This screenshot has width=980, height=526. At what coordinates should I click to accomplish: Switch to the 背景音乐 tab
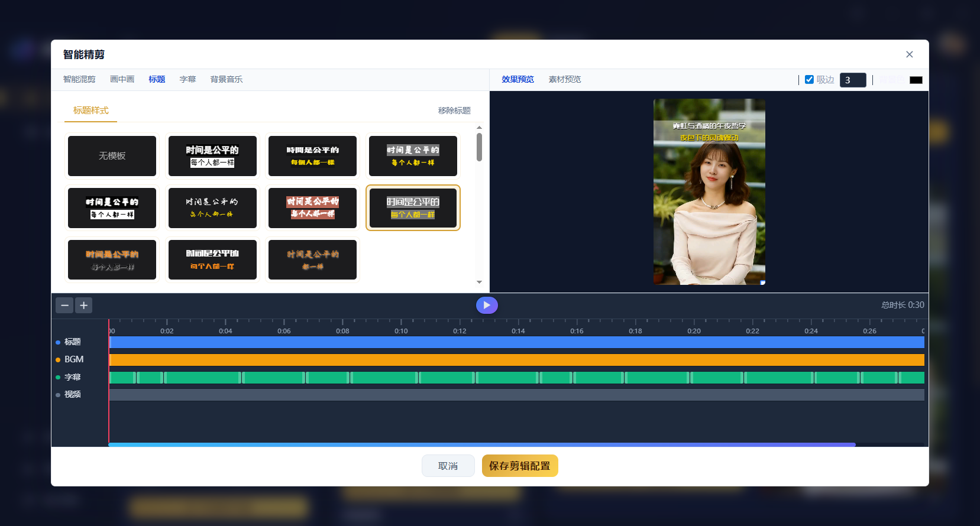point(226,79)
